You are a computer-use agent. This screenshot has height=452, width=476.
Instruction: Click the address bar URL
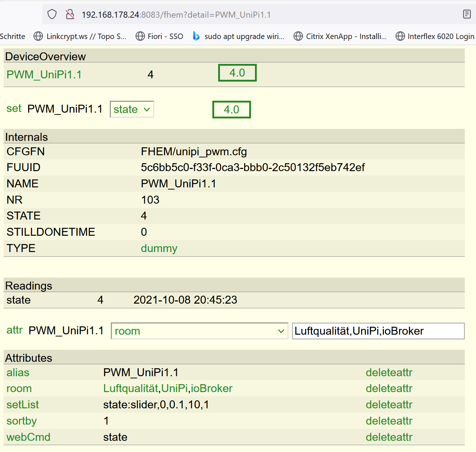[176, 15]
